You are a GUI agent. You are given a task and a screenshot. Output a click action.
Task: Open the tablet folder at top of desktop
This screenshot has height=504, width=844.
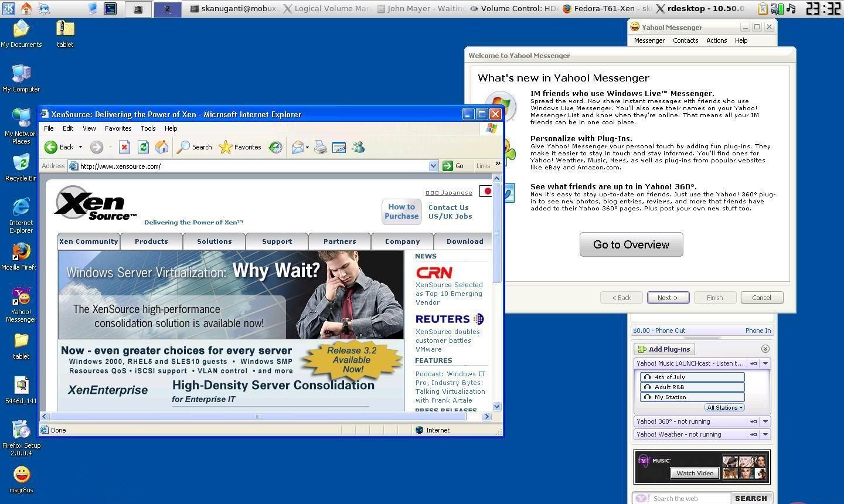(x=65, y=34)
